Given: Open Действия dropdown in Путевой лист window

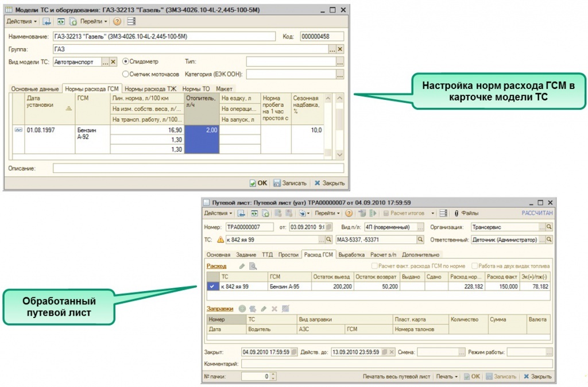Looking at the screenshot, I should pyautogui.click(x=219, y=213).
